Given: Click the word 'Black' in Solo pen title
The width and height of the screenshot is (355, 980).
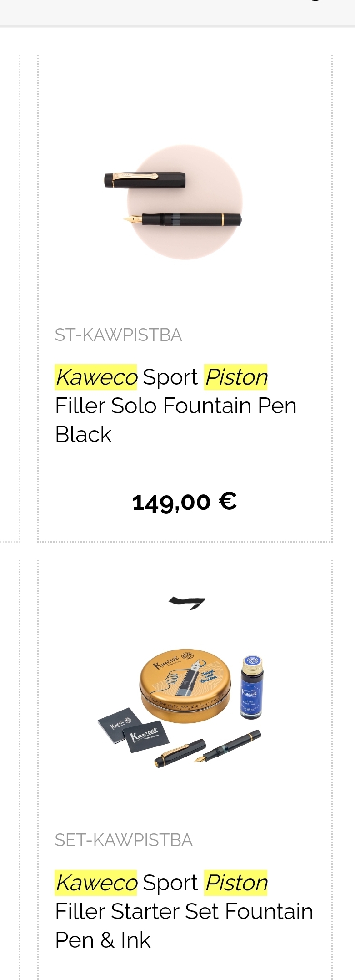Looking at the screenshot, I should pyautogui.click(x=83, y=435).
